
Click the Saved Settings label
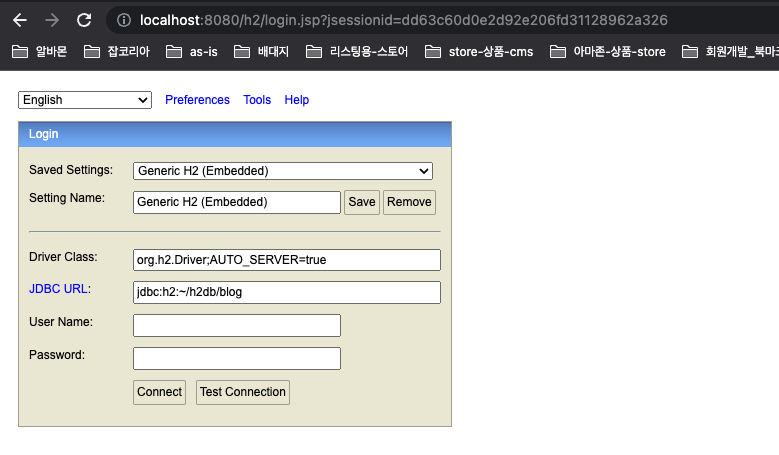click(71, 170)
